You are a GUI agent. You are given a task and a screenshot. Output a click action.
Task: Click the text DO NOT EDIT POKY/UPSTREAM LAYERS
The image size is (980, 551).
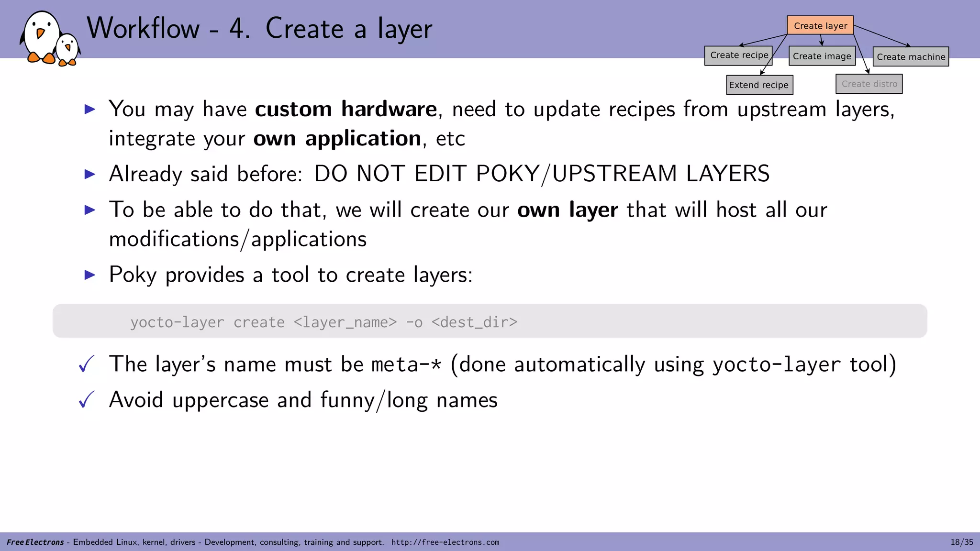point(542,173)
